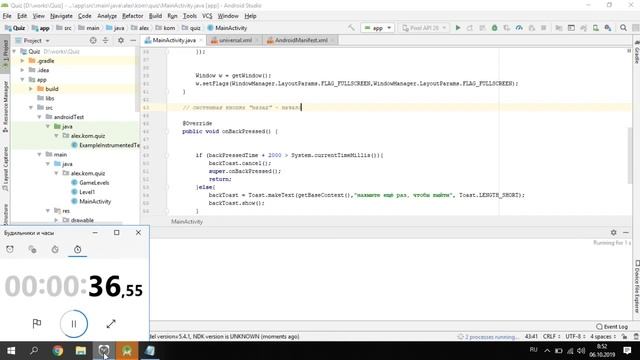Click onBackPressed method line in editor
Screen dimensions: 640x360
[230, 131]
